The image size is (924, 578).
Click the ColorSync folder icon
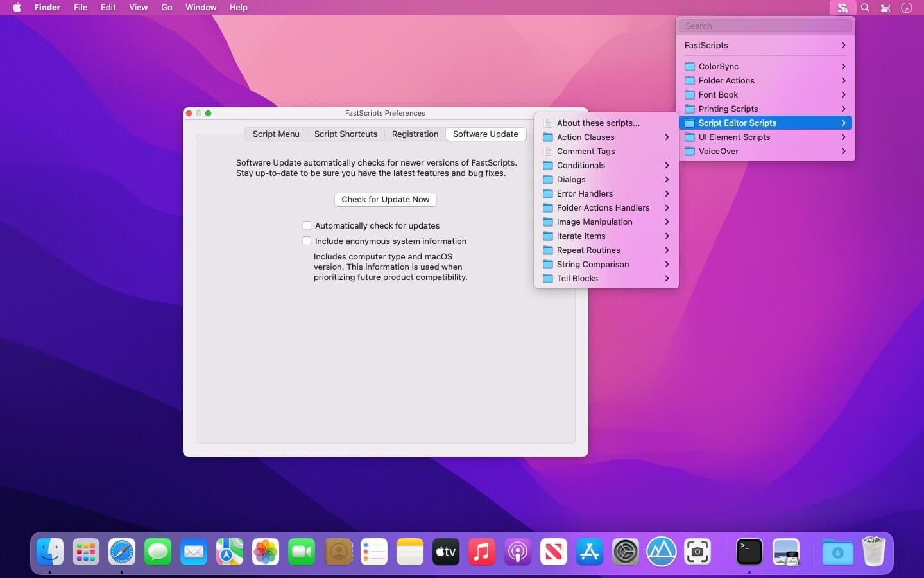pos(690,67)
